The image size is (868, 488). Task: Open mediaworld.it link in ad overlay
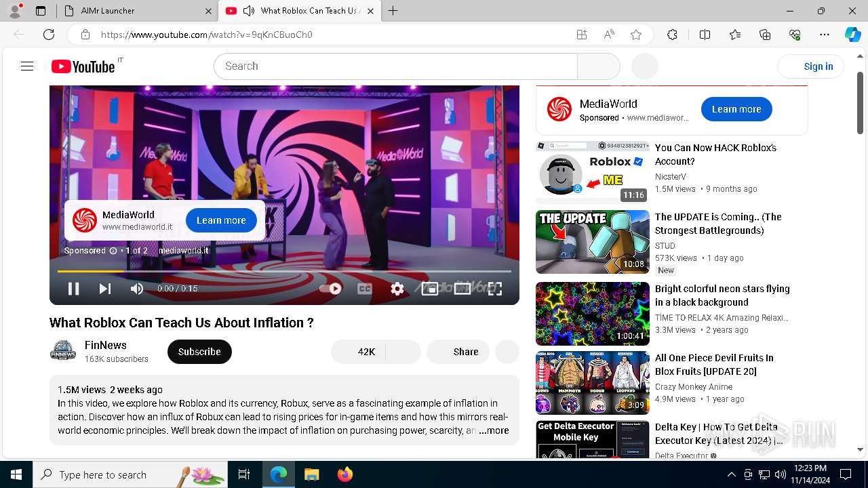pos(183,251)
